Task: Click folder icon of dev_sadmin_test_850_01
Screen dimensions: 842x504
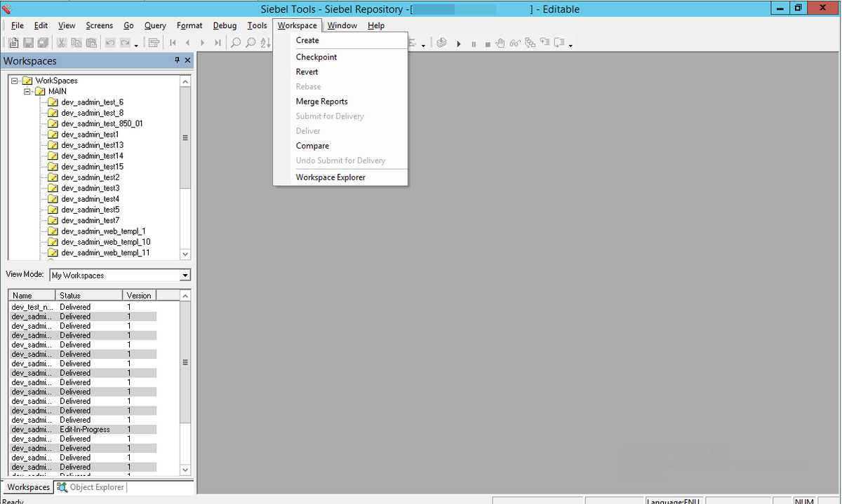Action: tap(53, 123)
